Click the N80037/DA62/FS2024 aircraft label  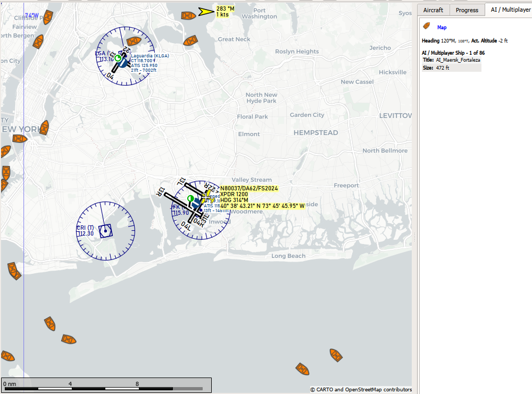point(249,188)
